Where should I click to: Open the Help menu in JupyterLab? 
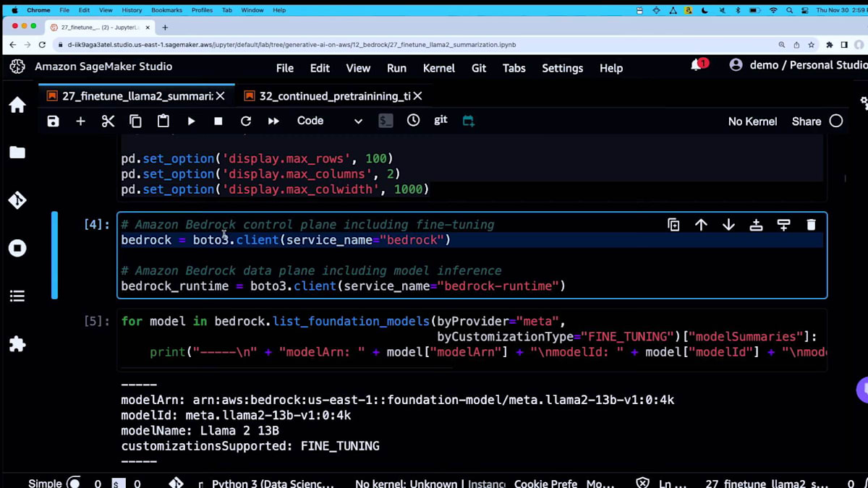click(x=610, y=68)
